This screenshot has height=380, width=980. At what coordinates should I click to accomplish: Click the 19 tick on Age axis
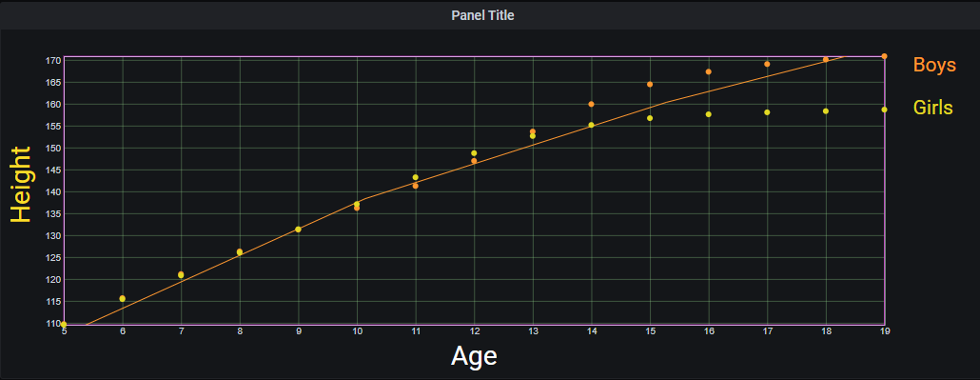tap(884, 331)
